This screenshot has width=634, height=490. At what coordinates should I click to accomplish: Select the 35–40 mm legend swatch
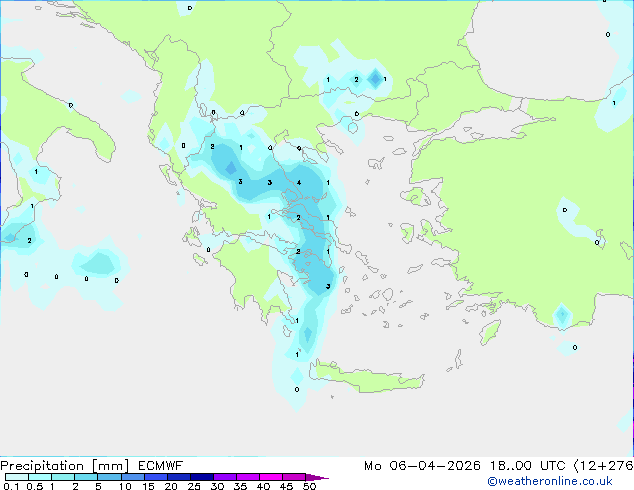[x=248, y=477]
